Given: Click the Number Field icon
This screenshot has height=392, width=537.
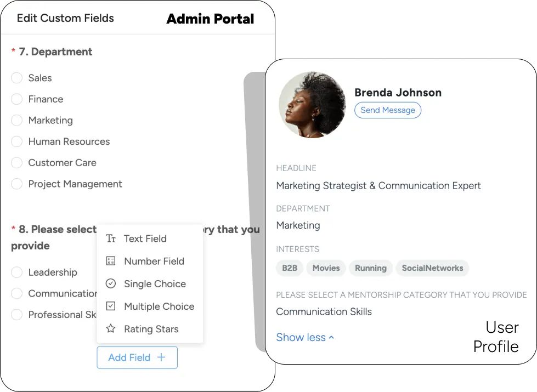Looking at the screenshot, I should [x=111, y=261].
